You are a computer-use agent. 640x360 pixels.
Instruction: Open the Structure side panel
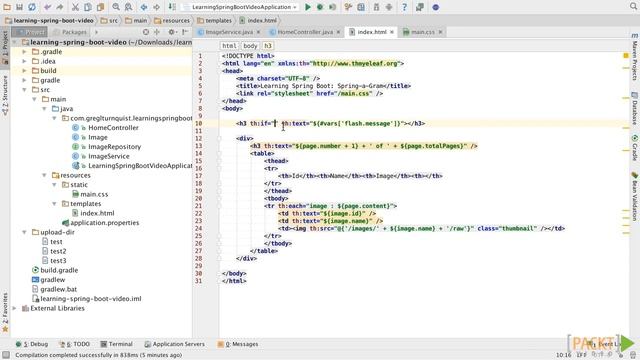(5, 96)
